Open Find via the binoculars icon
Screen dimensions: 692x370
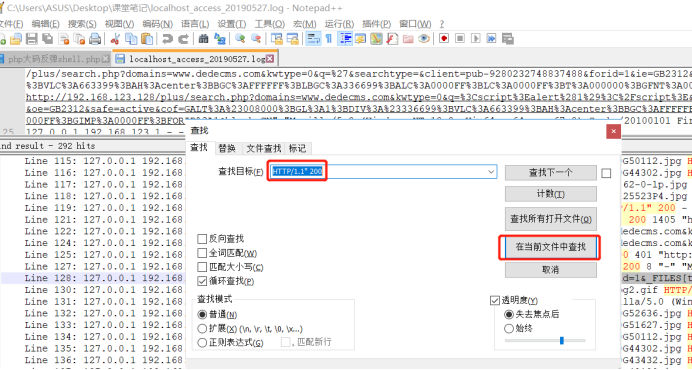[x=203, y=39]
